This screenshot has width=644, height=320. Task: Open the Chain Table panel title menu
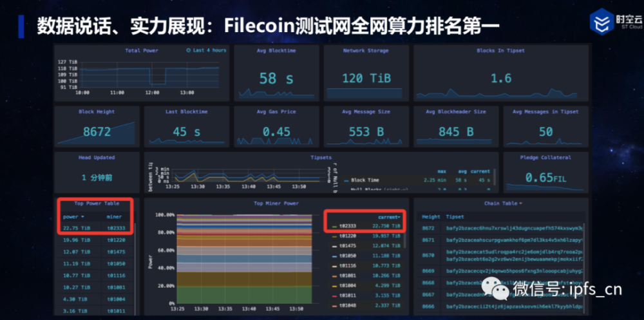(503, 203)
